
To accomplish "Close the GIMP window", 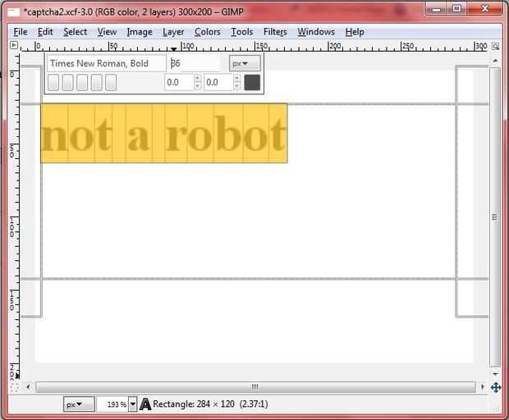I will pos(485,9).
